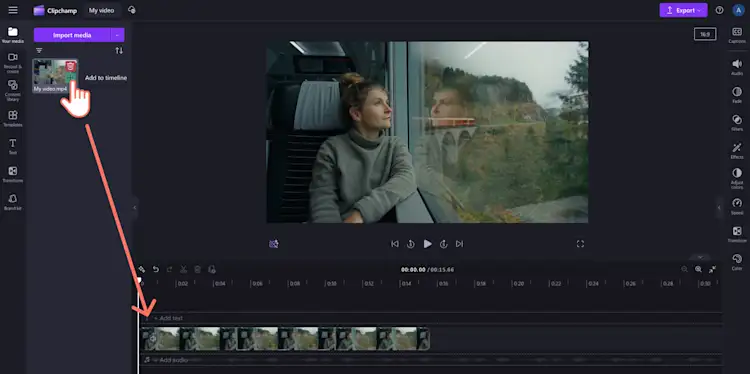Split clip with the scissors icon
This screenshot has height=374, width=750.
point(183,269)
